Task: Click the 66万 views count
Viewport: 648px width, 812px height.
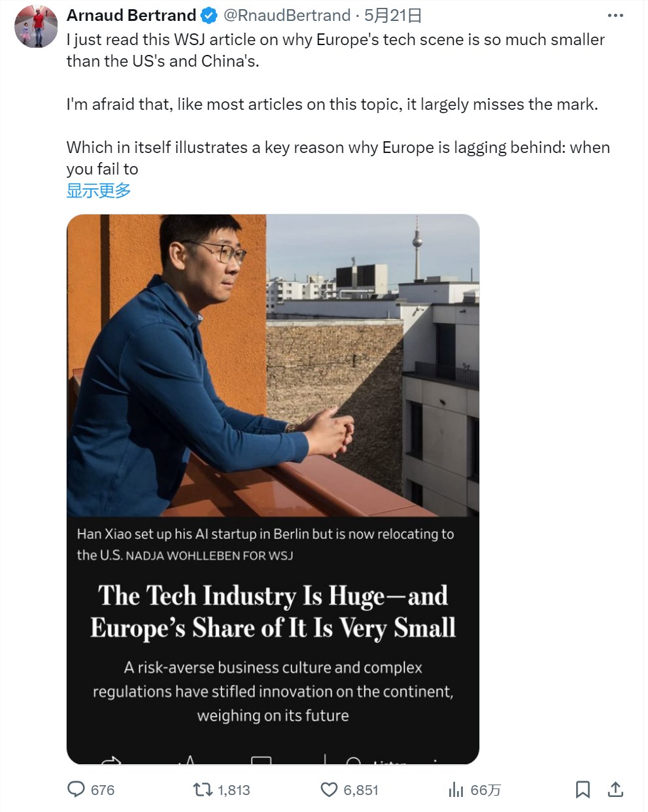Action: (486, 790)
